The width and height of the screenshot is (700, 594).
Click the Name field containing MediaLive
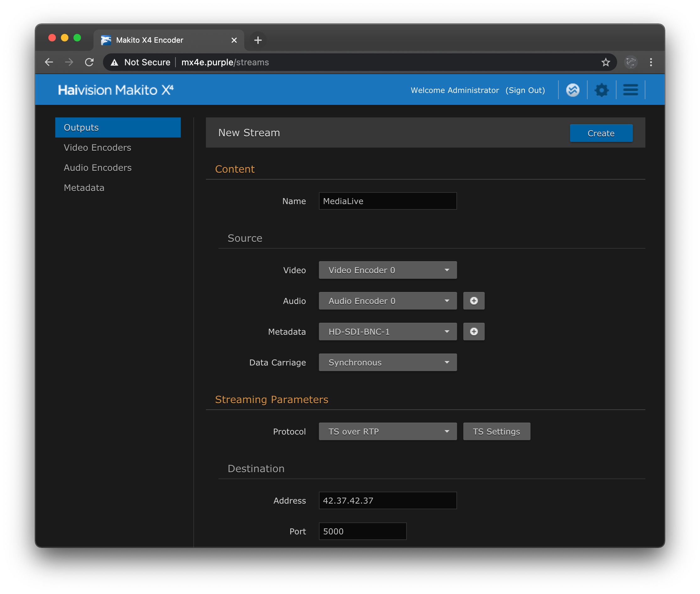coord(388,201)
